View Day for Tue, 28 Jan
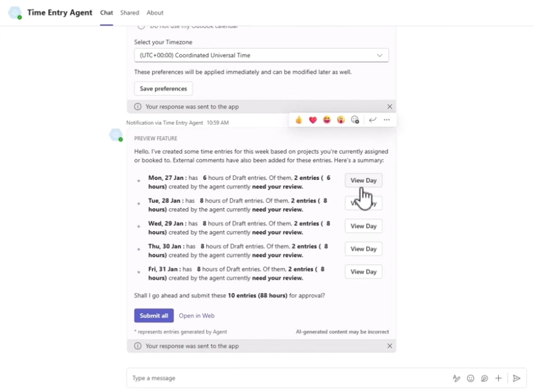Screen dimensions: 534x392 pos(363,203)
